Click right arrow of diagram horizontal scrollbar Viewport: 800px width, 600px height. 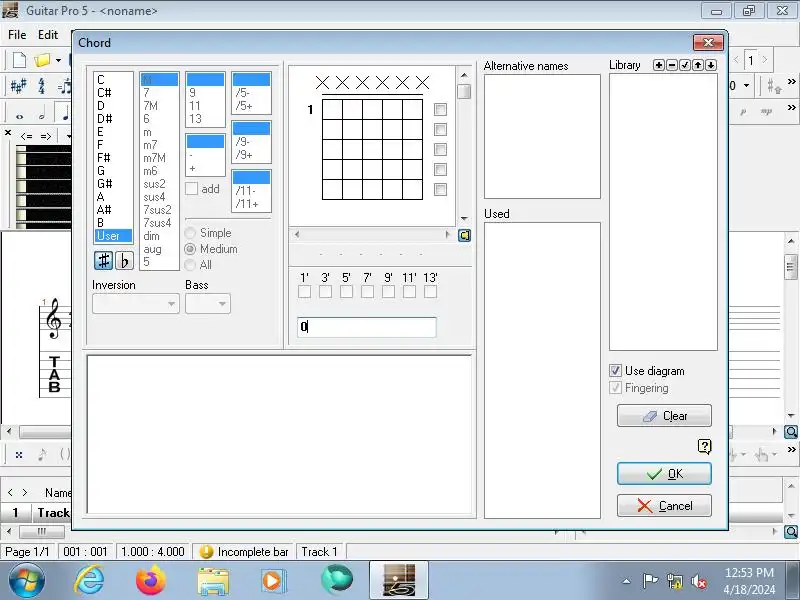pos(448,235)
